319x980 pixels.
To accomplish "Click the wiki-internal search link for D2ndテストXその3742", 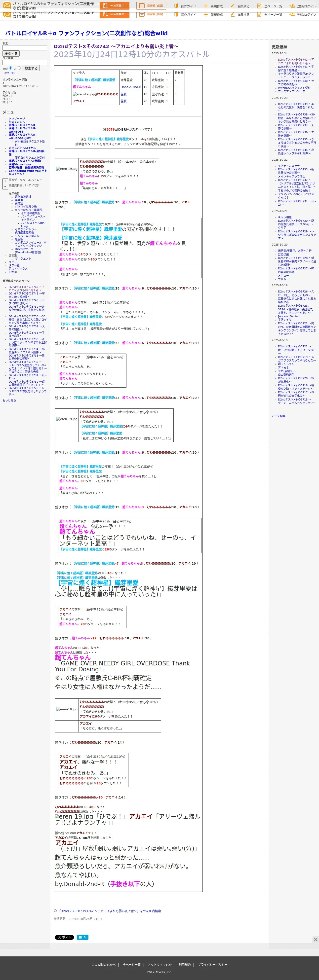I will pyautogui.click(x=110, y=911).
